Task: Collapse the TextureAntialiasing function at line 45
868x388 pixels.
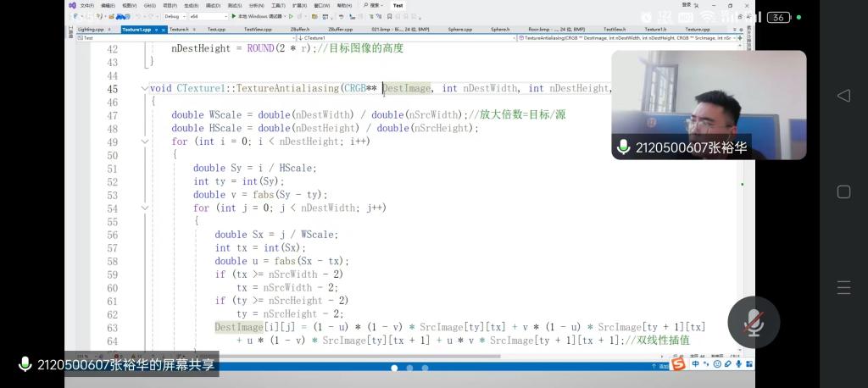Action: click(144, 88)
